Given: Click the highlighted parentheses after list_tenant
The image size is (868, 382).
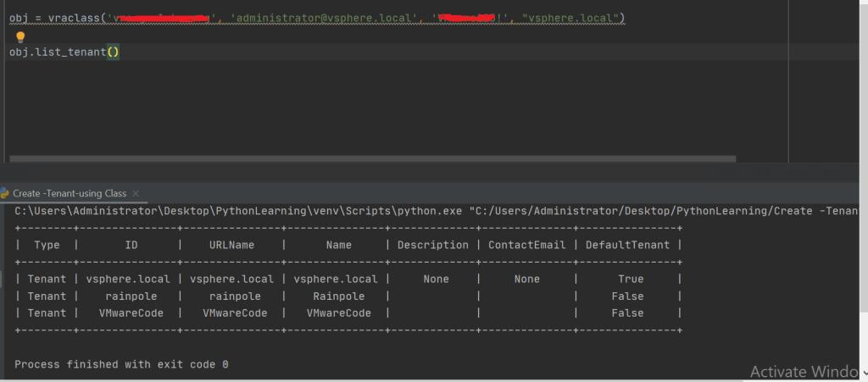Looking at the screenshot, I should pyautogui.click(x=113, y=53).
